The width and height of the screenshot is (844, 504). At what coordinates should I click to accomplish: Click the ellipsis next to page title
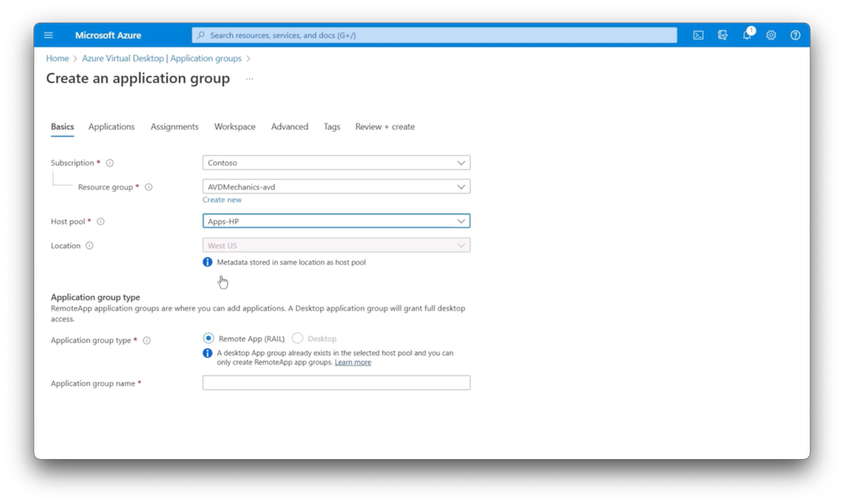point(249,79)
